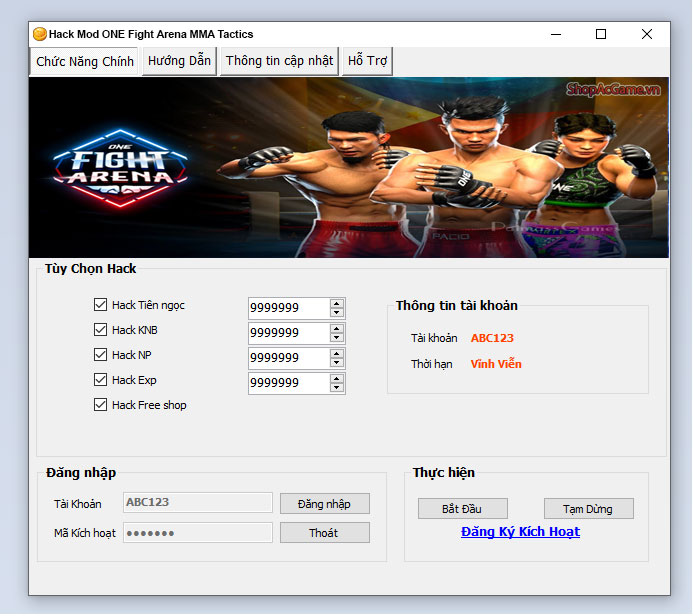Toggle the Hack Exp checkbox
The height and width of the screenshot is (616, 693).
tap(100, 380)
